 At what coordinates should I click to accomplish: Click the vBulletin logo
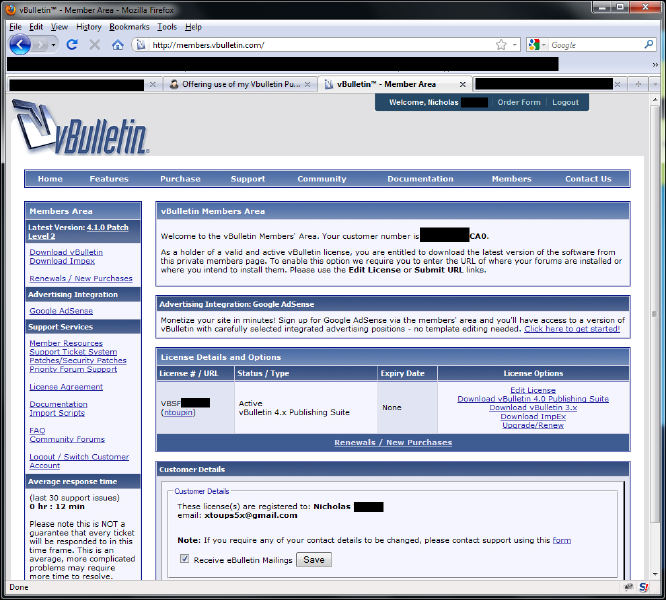tap(81, 127)
